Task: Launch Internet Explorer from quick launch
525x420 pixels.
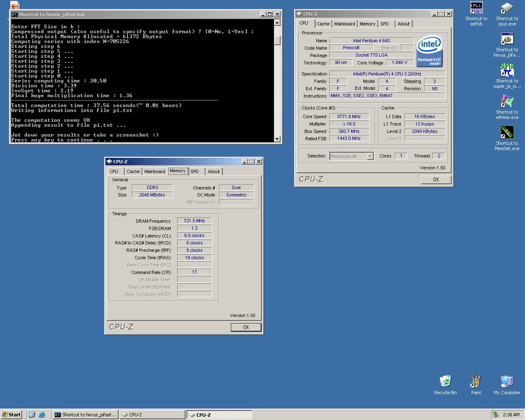Action: [x=42, y=415]
